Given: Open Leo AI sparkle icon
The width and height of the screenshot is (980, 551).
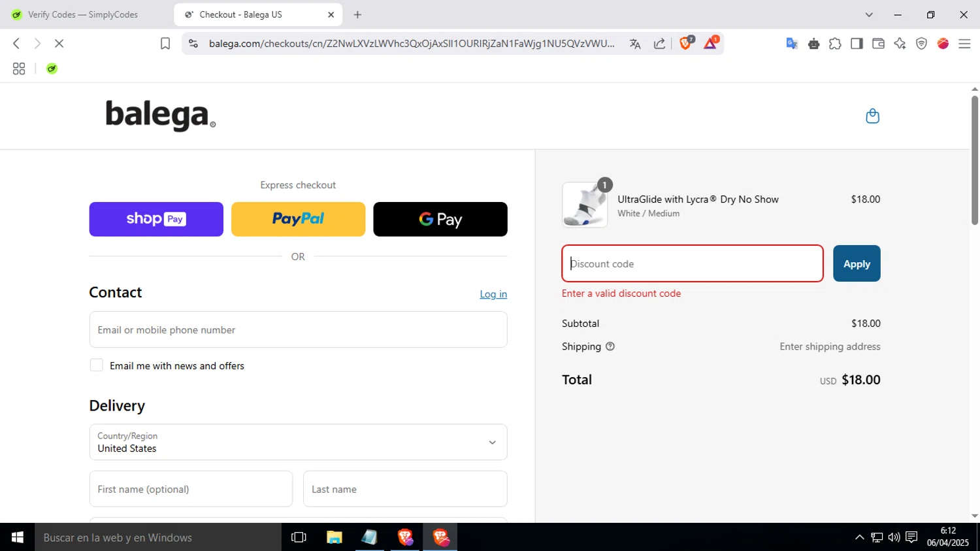Looking at the screenshot, I should point(900,44).
